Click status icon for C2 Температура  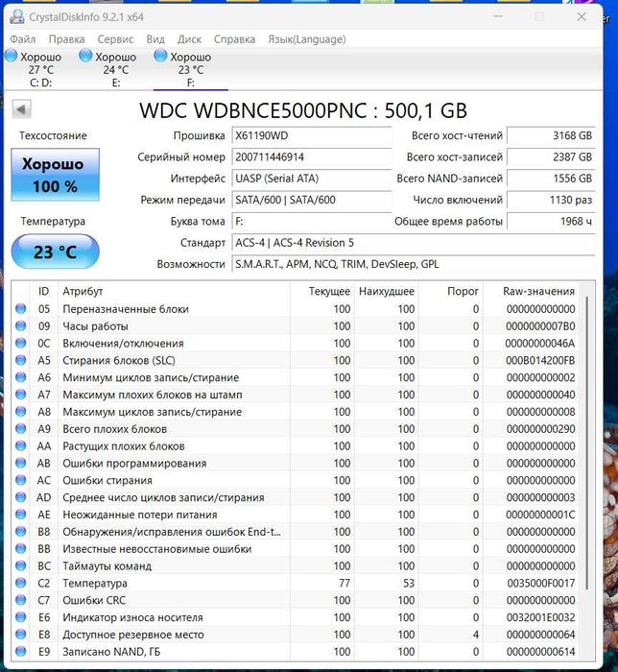(x=20, y=583)
